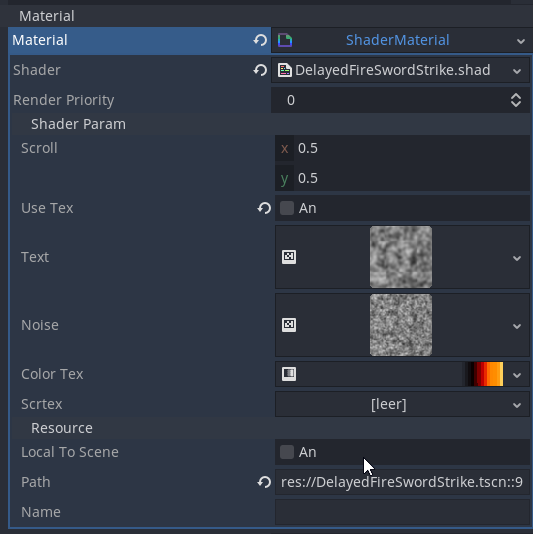Screen dimensions: 533x534
Task: Click the texture icon in the Noise row
Action: 289,325
